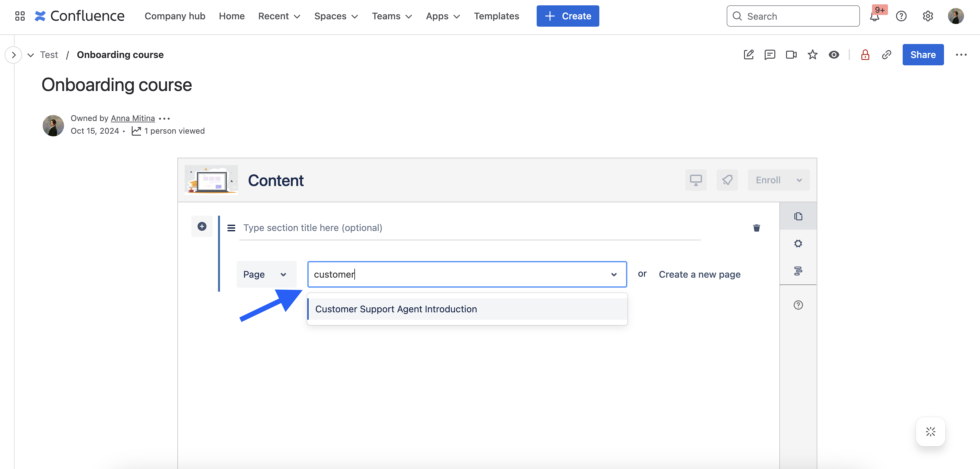Open the Enroll dropdown
980x469 pixels.
pos(778,180)
